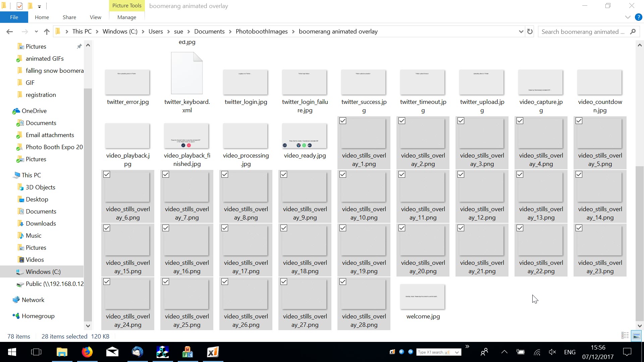644x362 pixels.
Task: Open the X1 search type dropdown
Action: click(x=457, y=352)
